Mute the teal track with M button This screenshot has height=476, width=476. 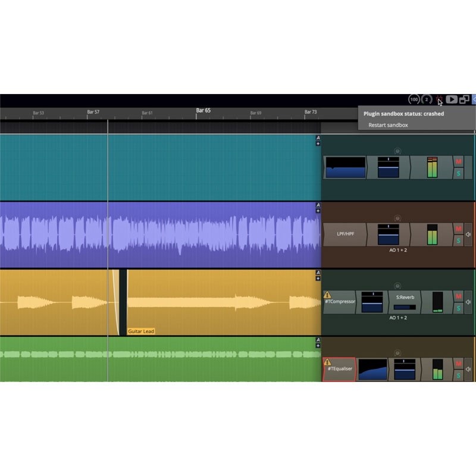pyautogui.click(x=458, y=161)
